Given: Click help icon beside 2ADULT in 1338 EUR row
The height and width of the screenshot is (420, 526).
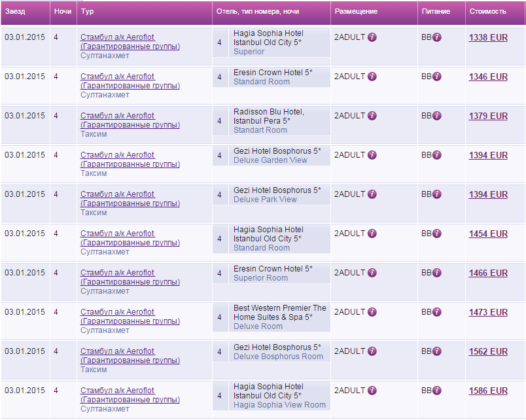Looking at the screenshot, I should (x=372, y=37).
